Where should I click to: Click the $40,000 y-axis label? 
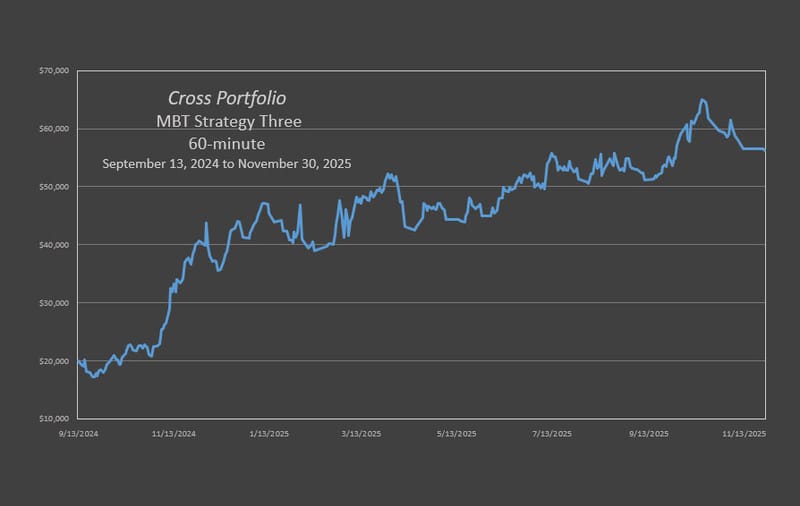(53, 245)
